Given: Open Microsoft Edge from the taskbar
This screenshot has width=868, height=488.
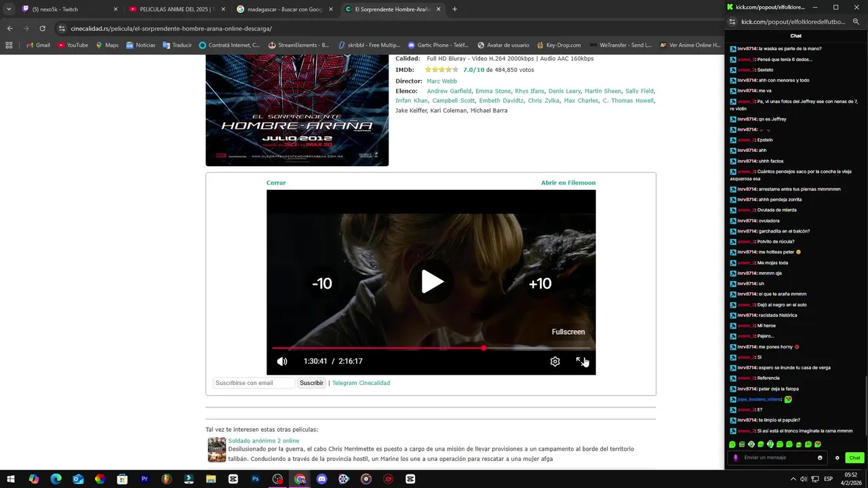Looking at the screenshot, I should [56, 479].
